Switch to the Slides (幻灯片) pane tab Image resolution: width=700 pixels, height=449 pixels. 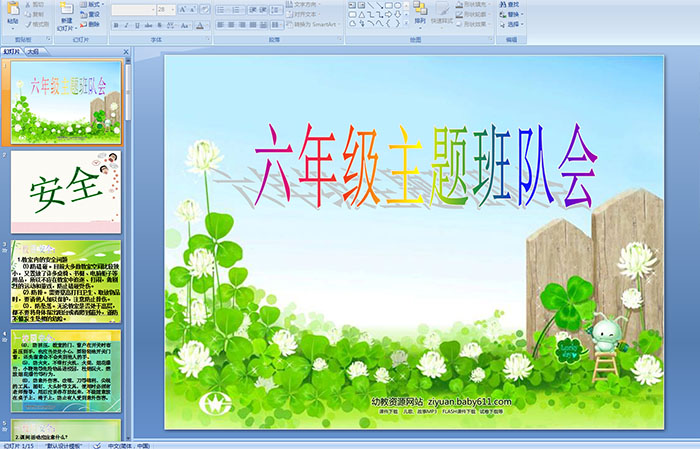point(12,52)
